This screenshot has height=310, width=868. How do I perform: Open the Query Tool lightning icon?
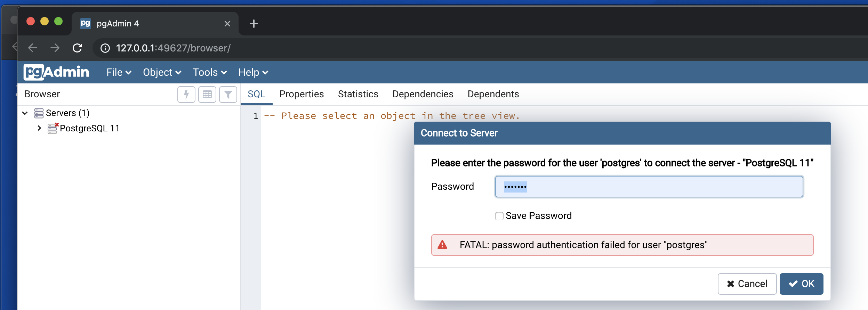[x=186, y=94]
